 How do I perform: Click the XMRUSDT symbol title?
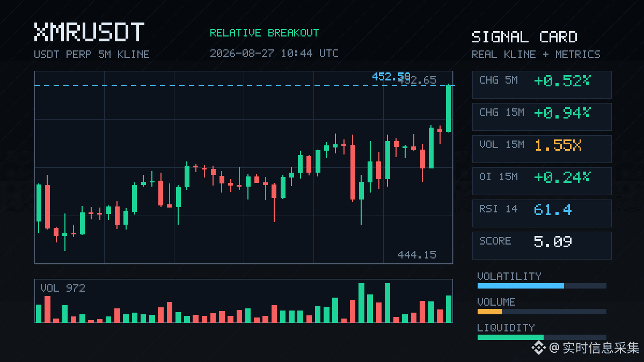click(x=89, y=32)
